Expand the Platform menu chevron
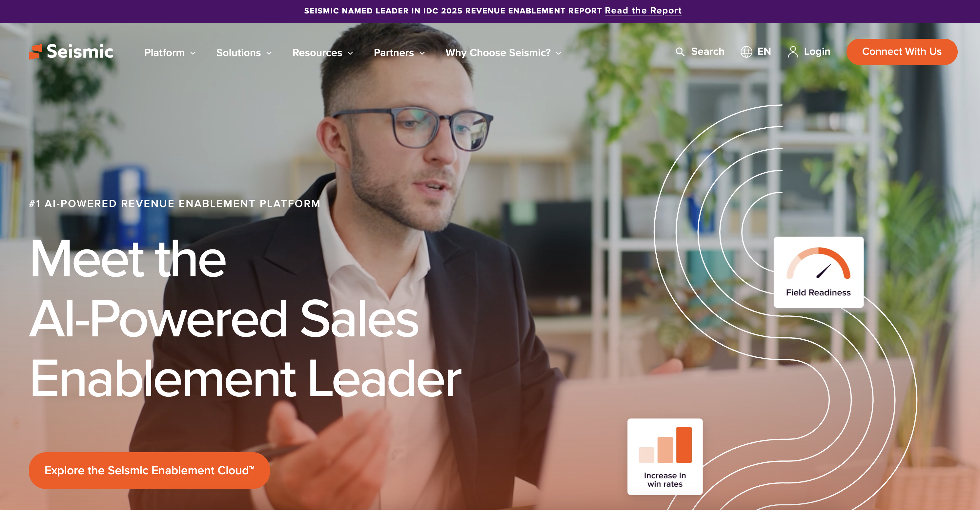 click(x=193, y=53)
